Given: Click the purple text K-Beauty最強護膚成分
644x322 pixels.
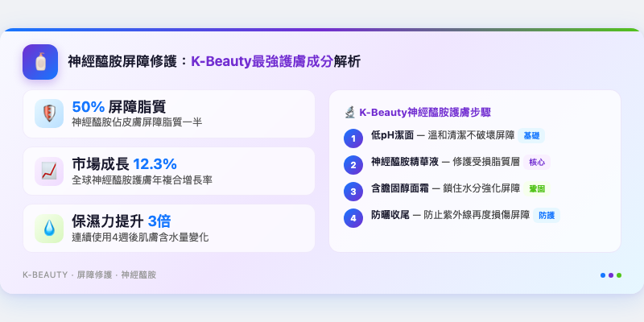Looking at the screenshot, I should click(262, 62).
